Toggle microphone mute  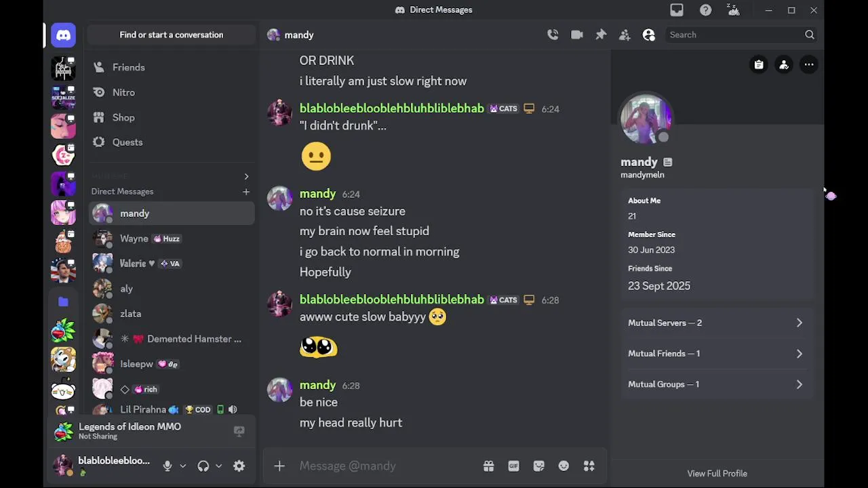click(167, 466)
